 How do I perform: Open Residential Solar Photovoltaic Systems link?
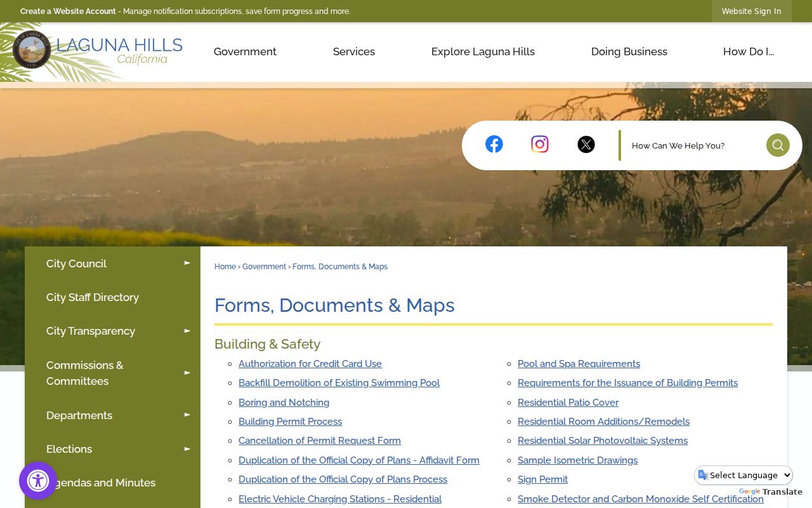(603, 441)
